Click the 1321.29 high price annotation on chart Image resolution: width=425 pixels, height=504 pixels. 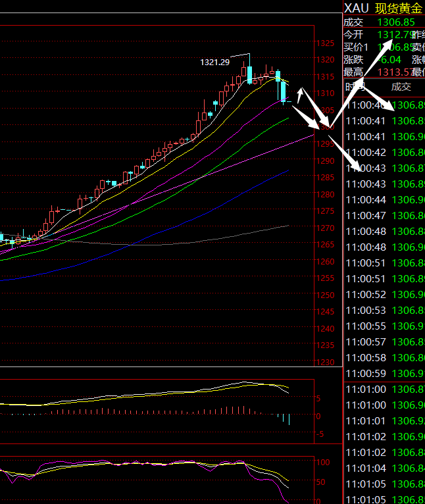[214, 63]
